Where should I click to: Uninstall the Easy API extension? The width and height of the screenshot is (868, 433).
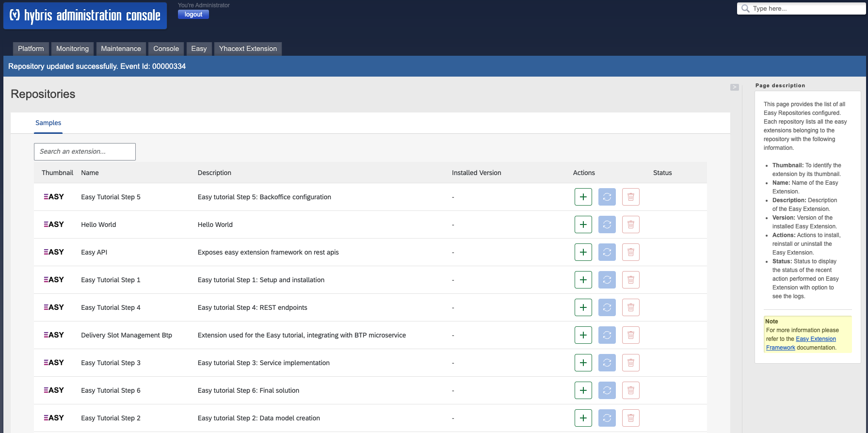click(x=630, y=252)
